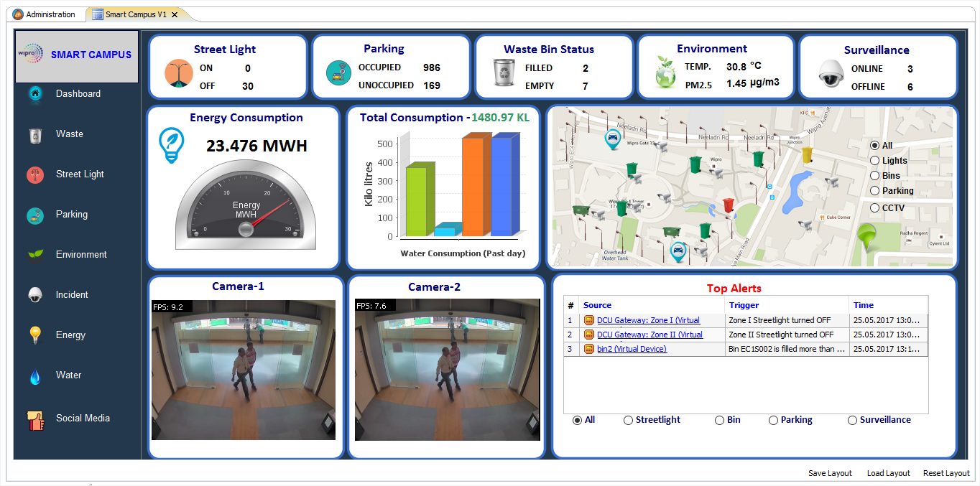Click Save Layout
Viewport: 980px width, 486px height.
(x=830, y=473)
